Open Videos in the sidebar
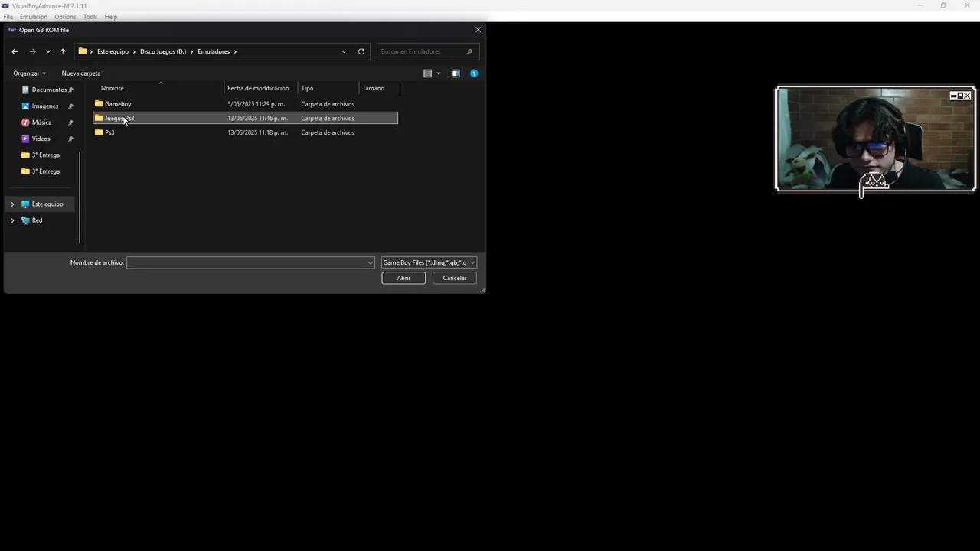 click(41, 139)
